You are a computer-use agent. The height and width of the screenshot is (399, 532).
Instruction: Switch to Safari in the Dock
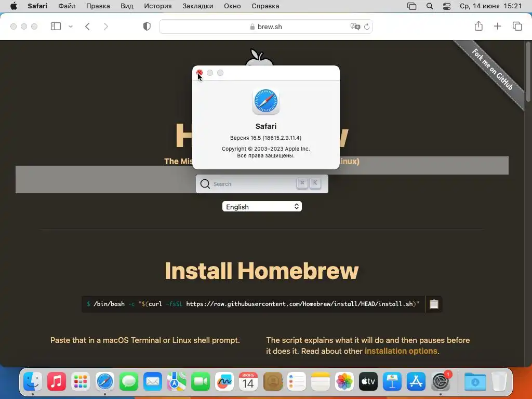click(104, 381)
